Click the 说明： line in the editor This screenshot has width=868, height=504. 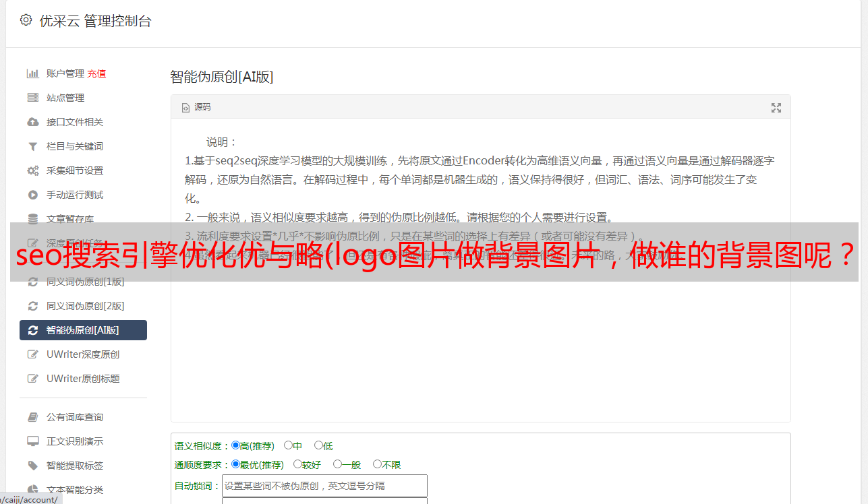point(222,142)
